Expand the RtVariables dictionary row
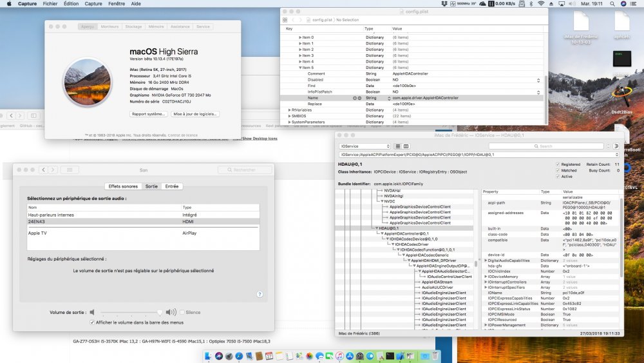 [x=290, y=110]
